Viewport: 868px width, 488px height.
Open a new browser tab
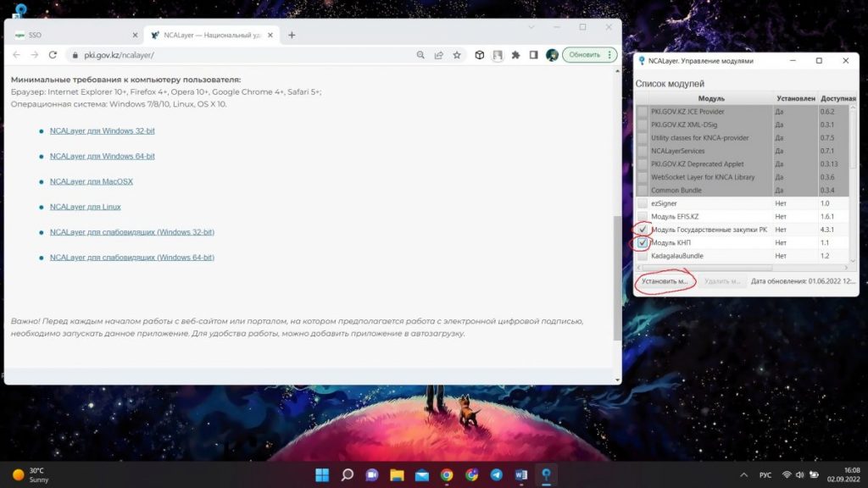[x=292, y=35]
